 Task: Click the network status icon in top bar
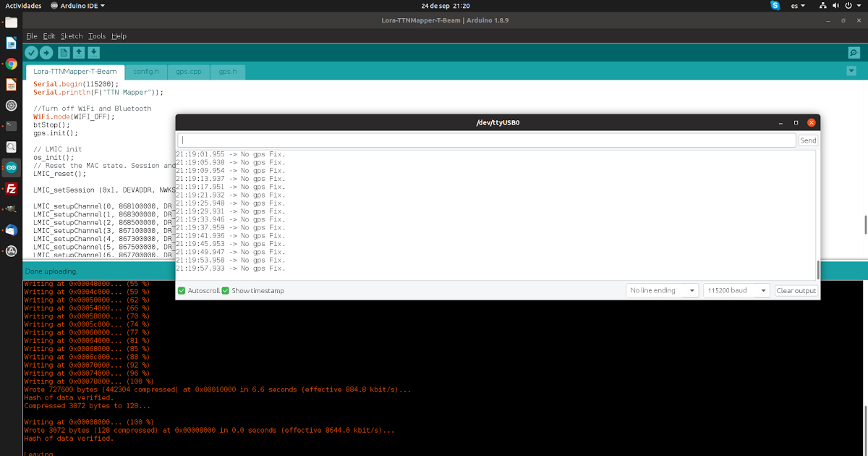[x=823, y=5]
